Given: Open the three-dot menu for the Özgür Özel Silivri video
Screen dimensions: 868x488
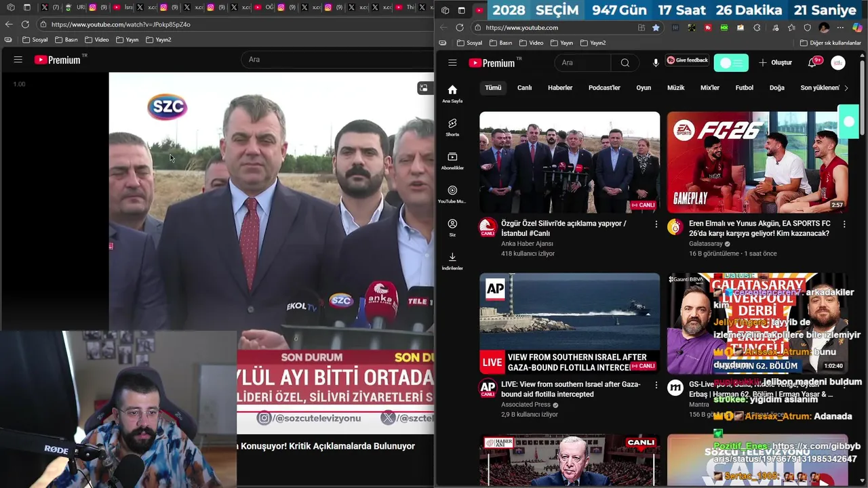Looking at the screenshot, I should 656,224.
